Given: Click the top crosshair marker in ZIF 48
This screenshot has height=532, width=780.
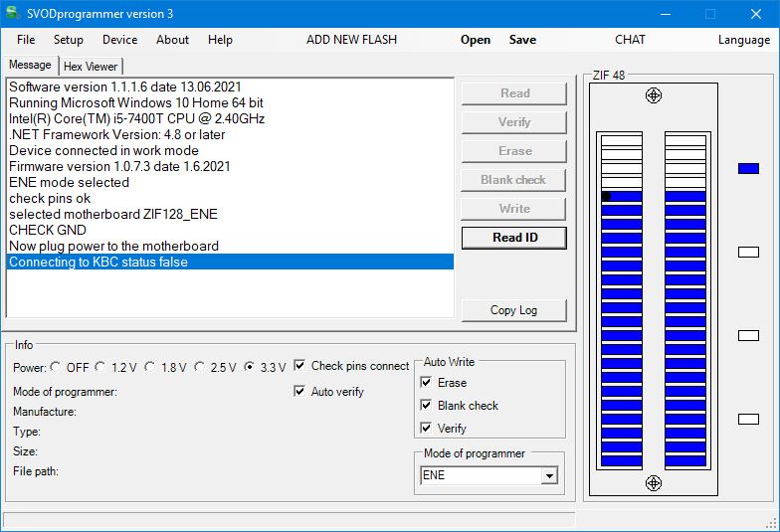Looking at the screenshot, I should tap(653, 95).
